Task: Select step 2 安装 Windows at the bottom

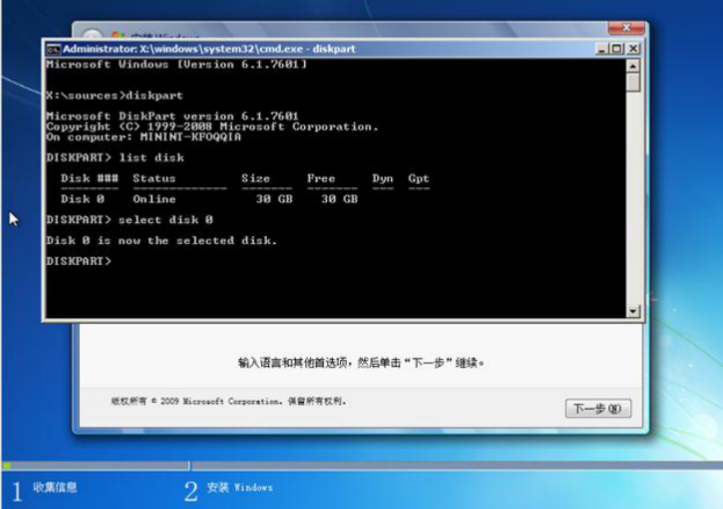Action: [x=228, y=488]
